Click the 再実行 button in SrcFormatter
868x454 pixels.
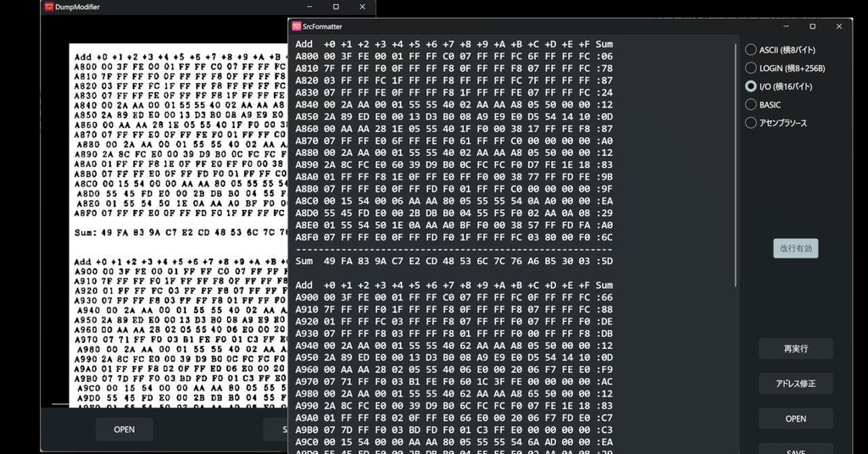click(x=795, y=349)
